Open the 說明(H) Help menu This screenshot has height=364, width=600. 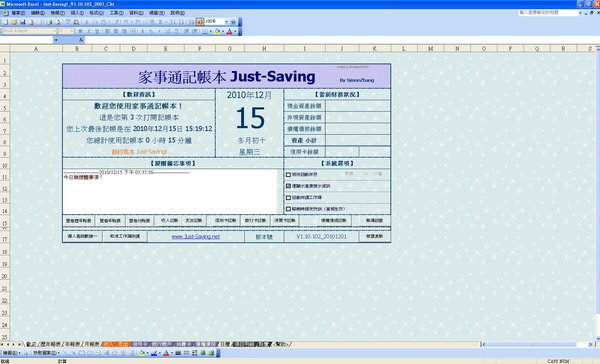click(178, 13)
